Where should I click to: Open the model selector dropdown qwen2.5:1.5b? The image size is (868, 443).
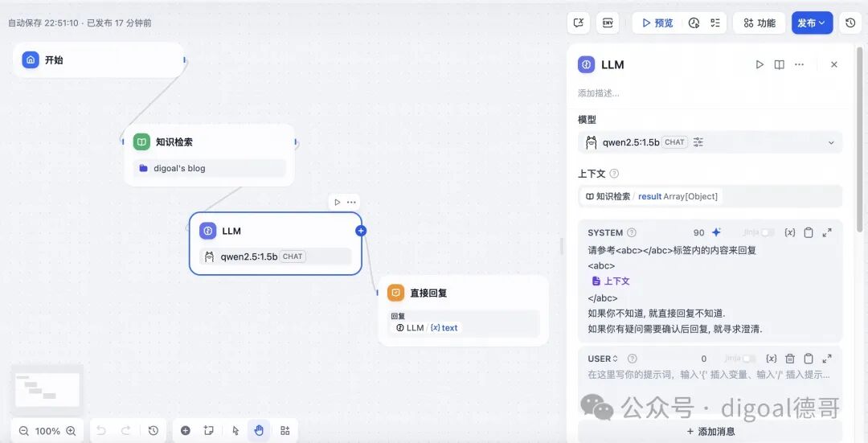click(710, 142)
